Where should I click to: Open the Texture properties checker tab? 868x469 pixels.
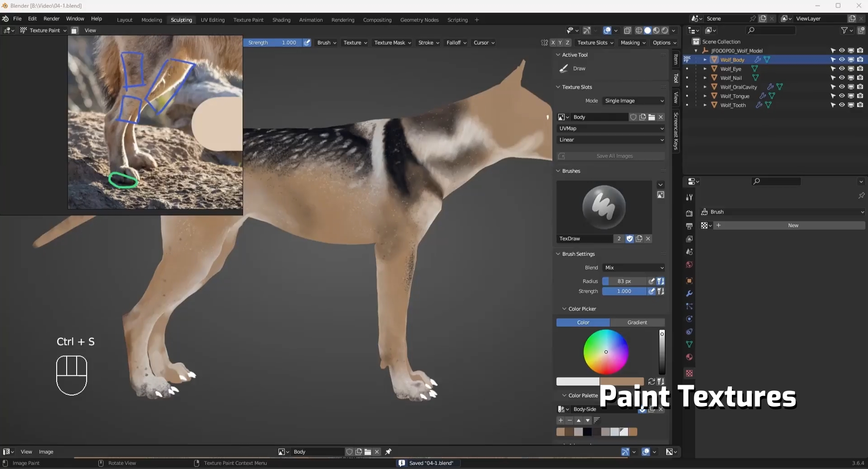pos(689,373)
